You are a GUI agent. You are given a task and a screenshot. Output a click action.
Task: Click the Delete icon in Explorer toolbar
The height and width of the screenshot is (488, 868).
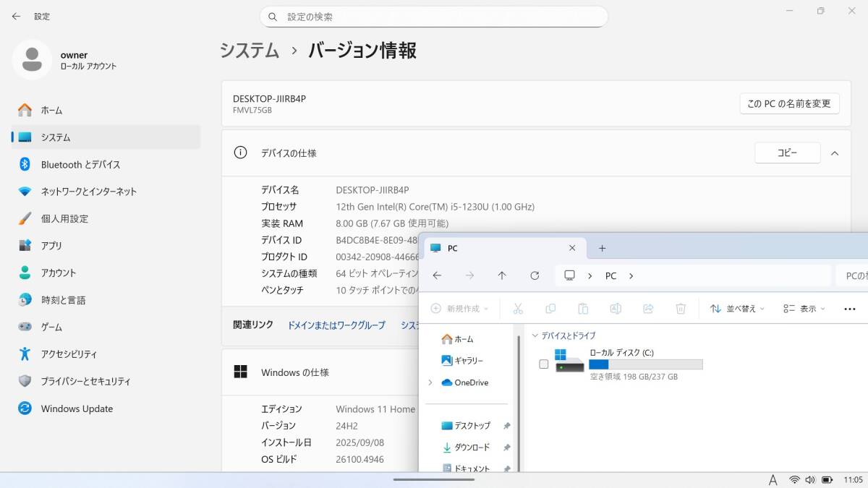point(681,308)
